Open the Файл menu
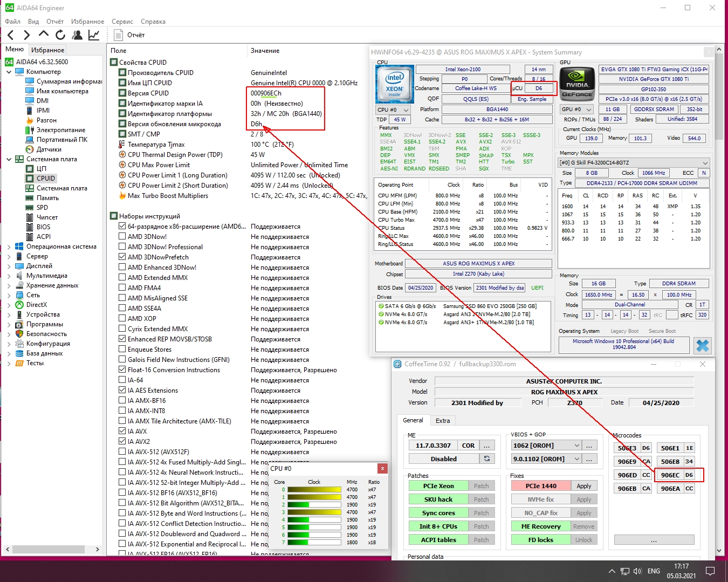728x582 pixels. pyautogui.click(x=13, y=22)
